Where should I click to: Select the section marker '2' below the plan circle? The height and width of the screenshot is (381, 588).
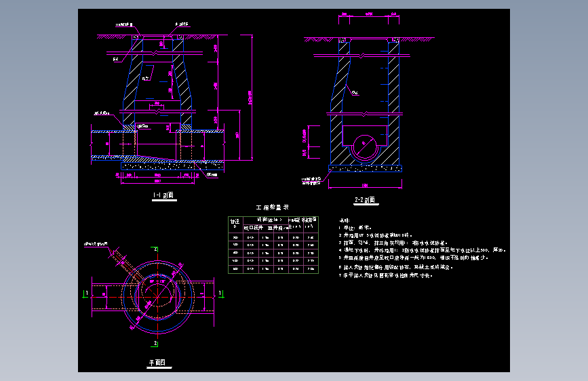coord(156,343)
